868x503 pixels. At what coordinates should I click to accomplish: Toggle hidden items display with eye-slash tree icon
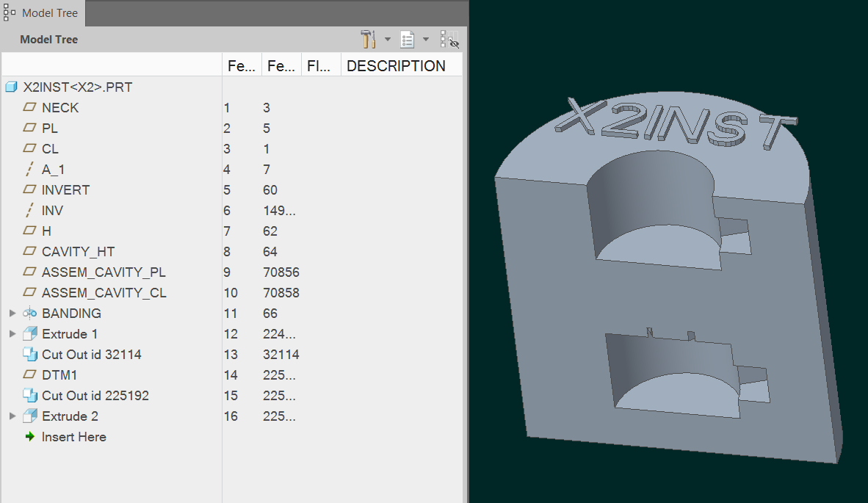(450, 40)
